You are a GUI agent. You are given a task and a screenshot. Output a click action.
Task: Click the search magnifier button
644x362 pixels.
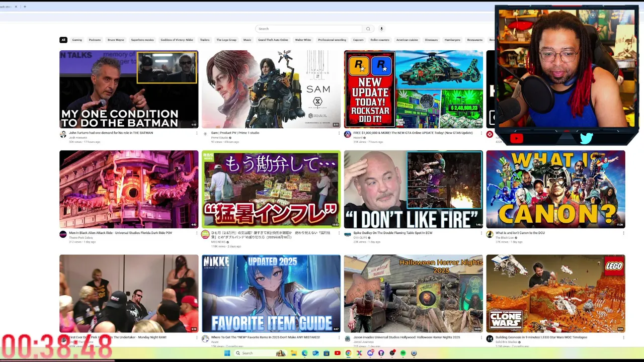pyautogui.click(x=368, y=29)
